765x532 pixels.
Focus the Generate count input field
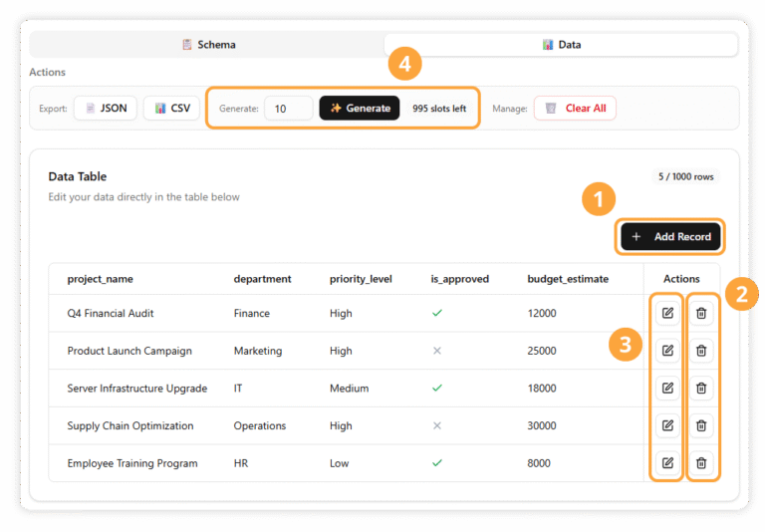[x=288, y=108]
